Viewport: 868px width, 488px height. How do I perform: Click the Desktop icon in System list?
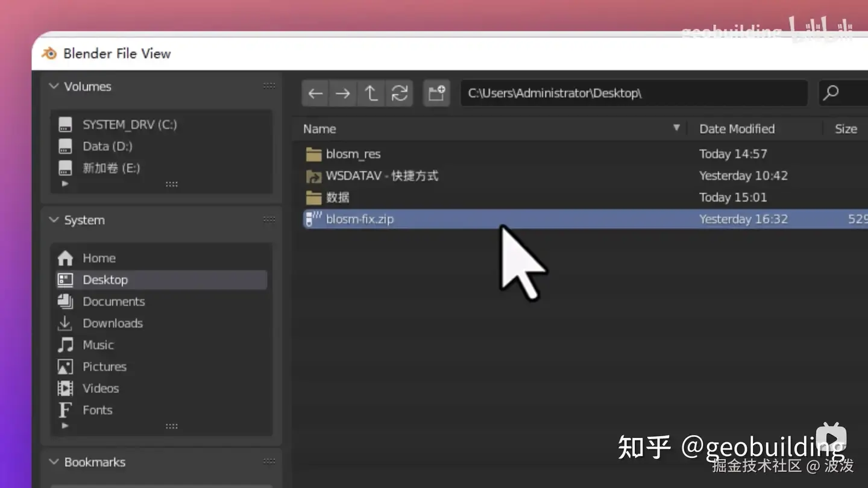[x=65, y=280]
